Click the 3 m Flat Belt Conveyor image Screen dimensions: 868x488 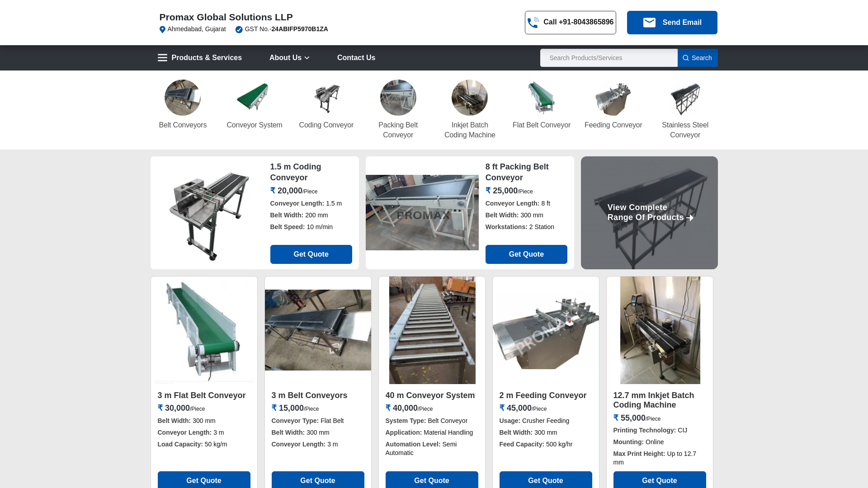pos(204,330)
